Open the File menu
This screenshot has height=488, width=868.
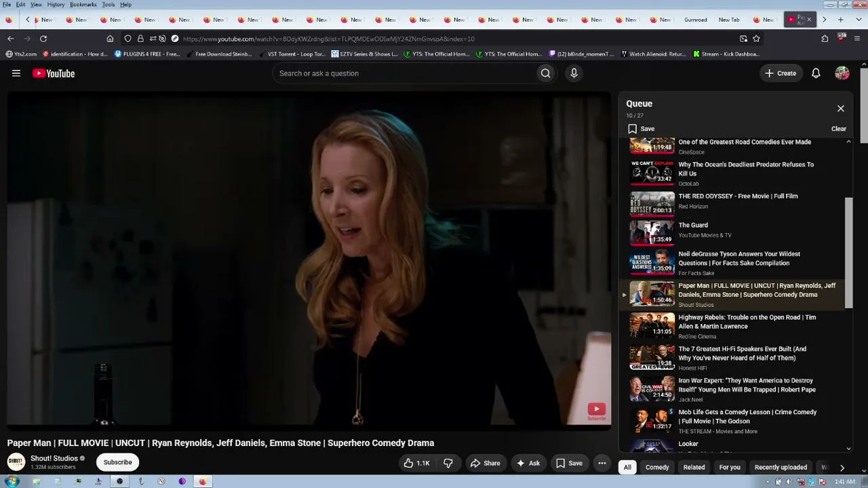[7, 5]
